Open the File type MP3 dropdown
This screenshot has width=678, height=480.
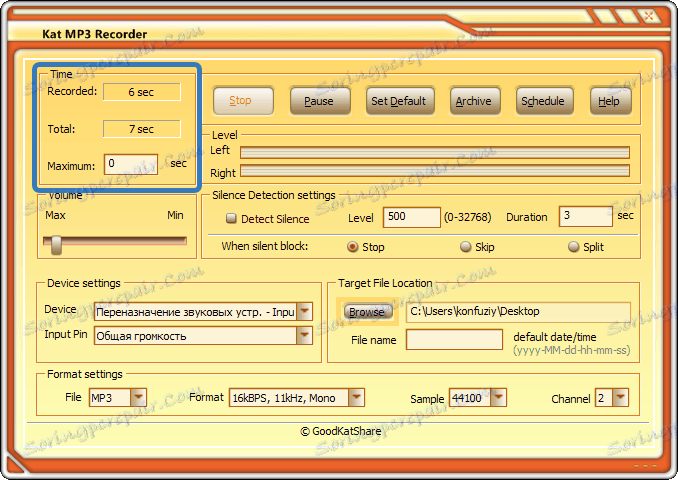138,397
